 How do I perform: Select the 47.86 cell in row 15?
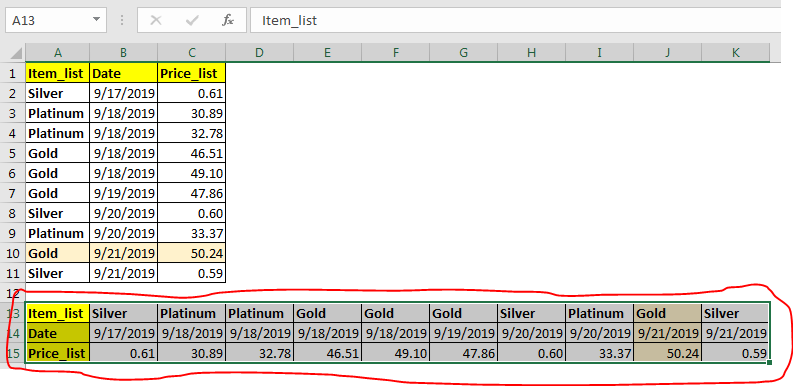click(463, 353)
